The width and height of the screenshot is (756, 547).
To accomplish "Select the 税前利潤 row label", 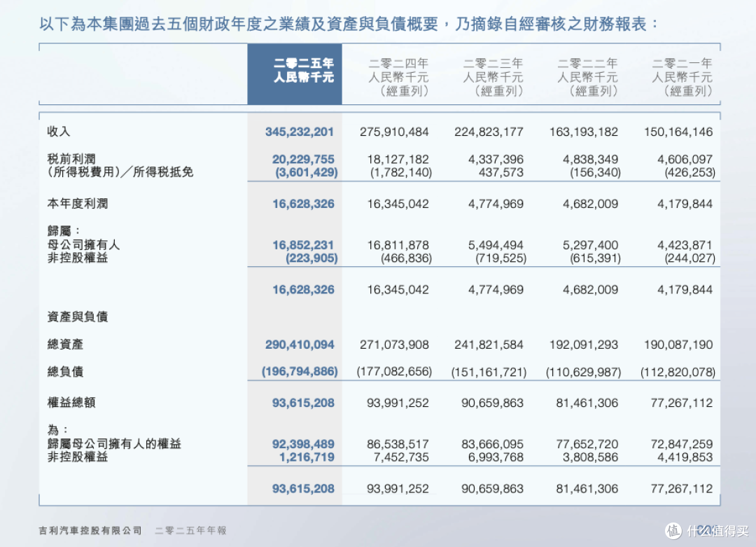I will pos(71,159).
